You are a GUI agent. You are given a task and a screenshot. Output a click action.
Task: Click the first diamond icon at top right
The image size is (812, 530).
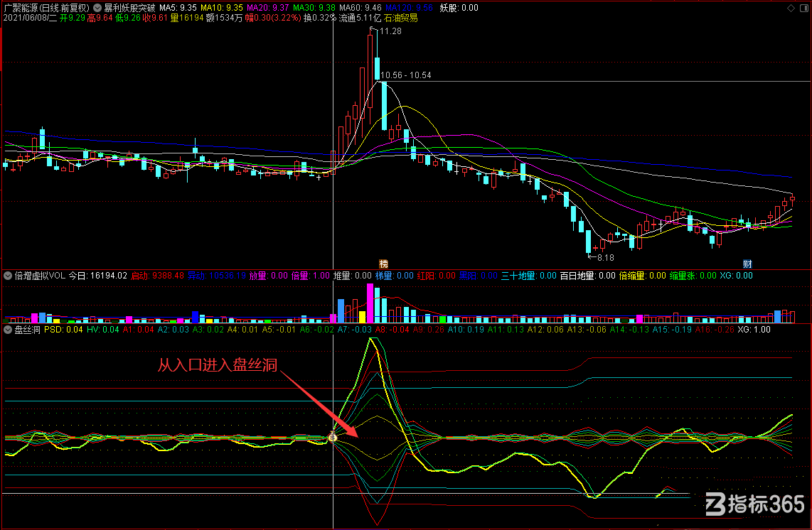tap(791, 9)
